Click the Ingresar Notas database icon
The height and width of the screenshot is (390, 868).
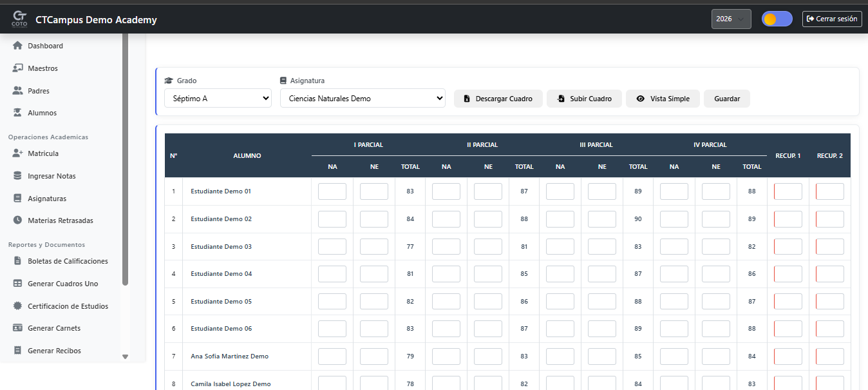[18, 176]
